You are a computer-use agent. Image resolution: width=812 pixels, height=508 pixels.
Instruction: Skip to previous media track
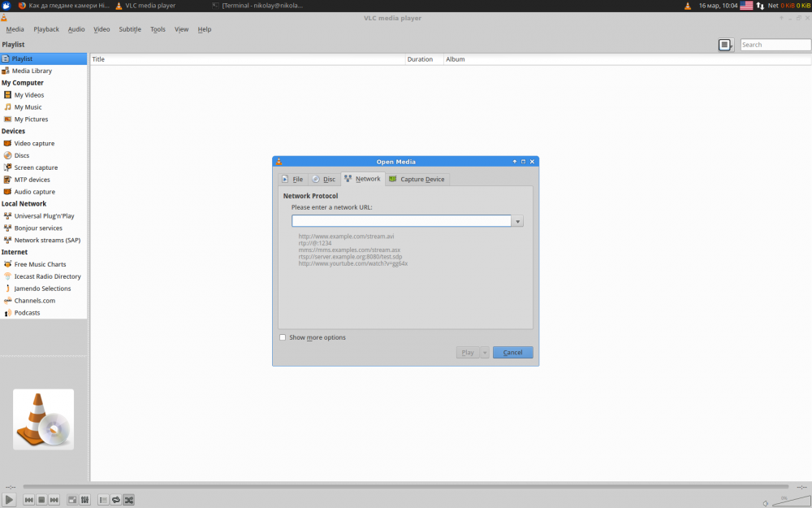click(28, 500)
